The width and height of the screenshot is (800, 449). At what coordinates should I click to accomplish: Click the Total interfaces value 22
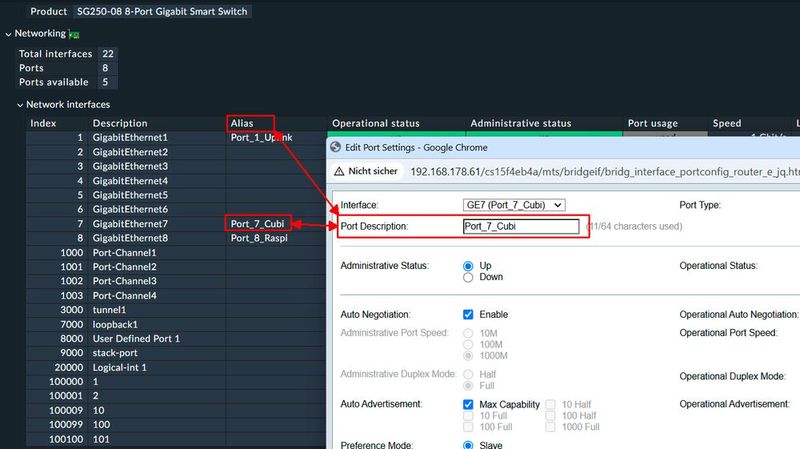pyautogui.click(x=108, y=54)
